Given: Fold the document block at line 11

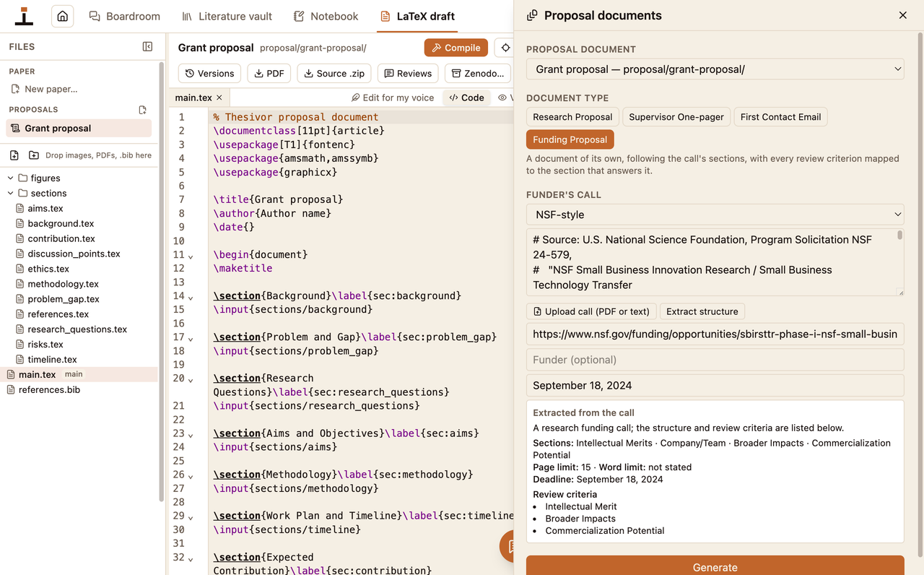Looking at the screenshot, I should [191, 256].
